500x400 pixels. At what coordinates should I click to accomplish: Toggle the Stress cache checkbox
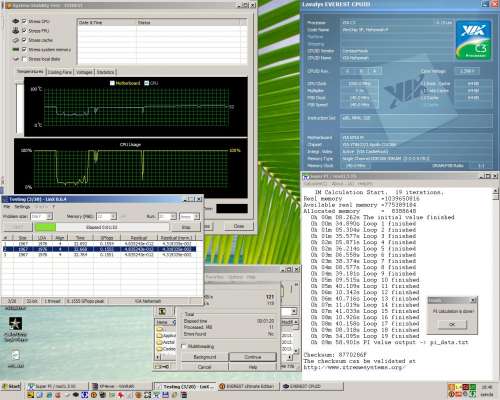coord(24,40)
